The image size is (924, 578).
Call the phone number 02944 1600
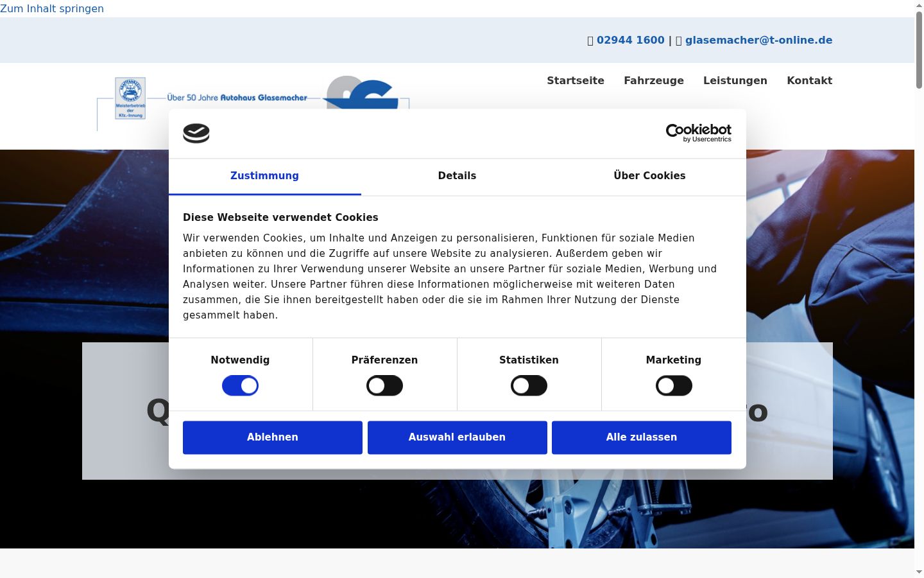click(x=631, y=40)
